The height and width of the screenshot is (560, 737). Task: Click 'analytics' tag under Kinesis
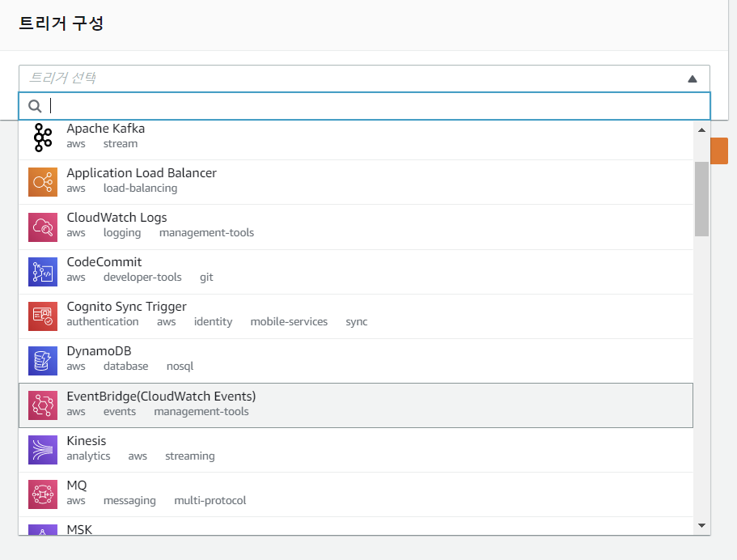pos(88,456)
